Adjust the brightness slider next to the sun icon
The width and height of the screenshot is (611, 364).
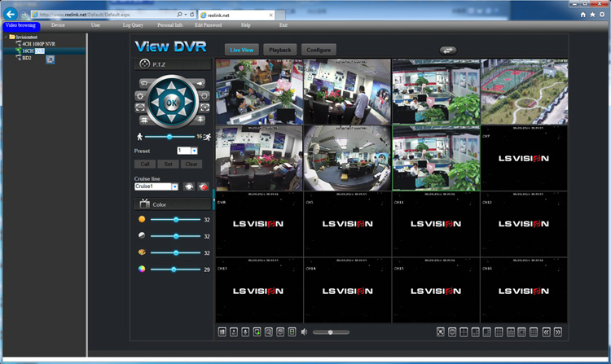pyautogui.click(x=176, y=220)
